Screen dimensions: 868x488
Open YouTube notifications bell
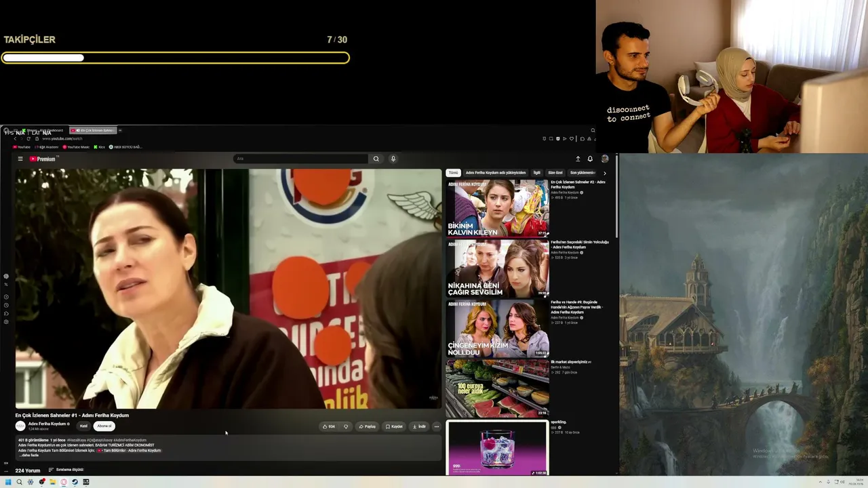(x=590, y=159)
